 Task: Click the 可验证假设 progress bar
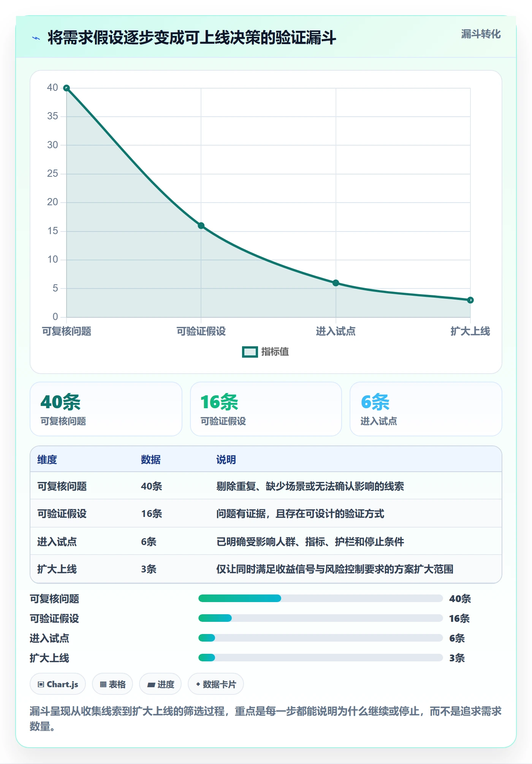[x=321, y=618]
